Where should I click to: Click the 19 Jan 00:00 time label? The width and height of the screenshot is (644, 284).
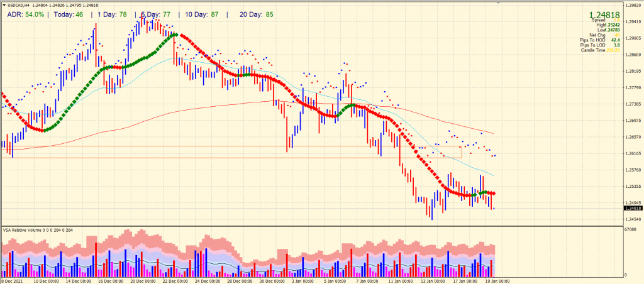[499, 281]
